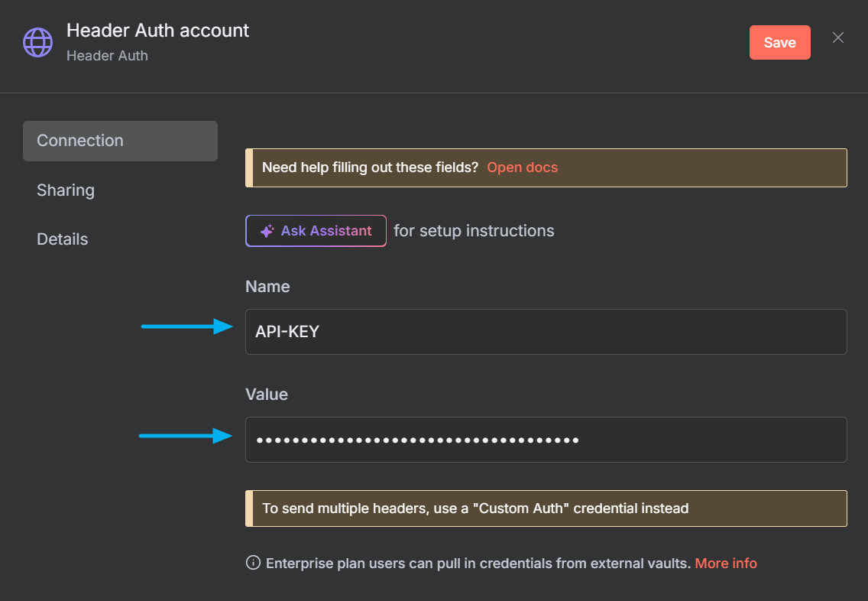Click the X close icon

pyautogui.click(x=838, y=37)
